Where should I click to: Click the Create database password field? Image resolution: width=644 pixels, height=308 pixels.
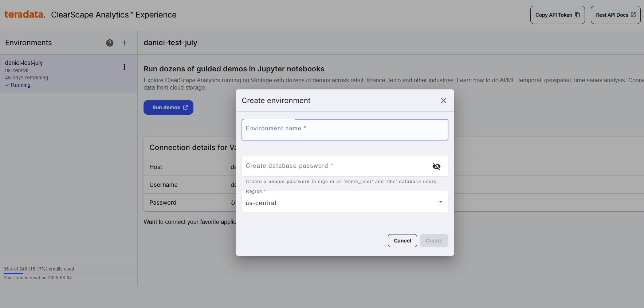335,166
